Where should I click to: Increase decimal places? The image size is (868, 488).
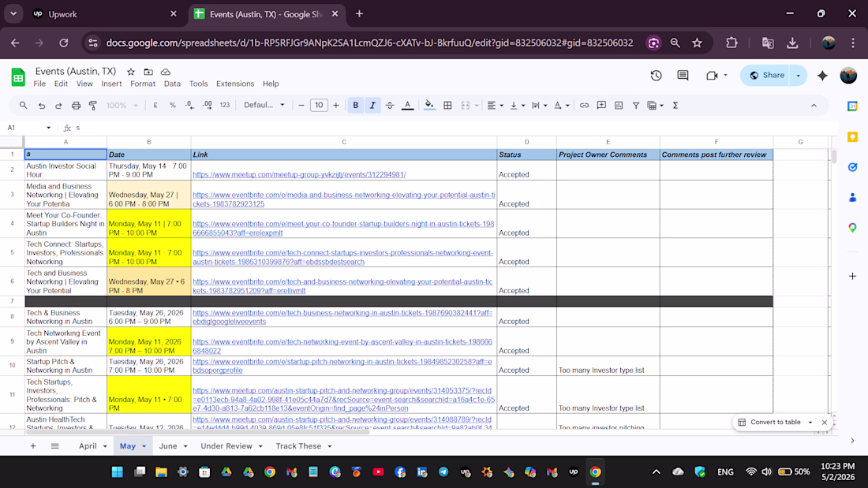click(x=207, y=105)
